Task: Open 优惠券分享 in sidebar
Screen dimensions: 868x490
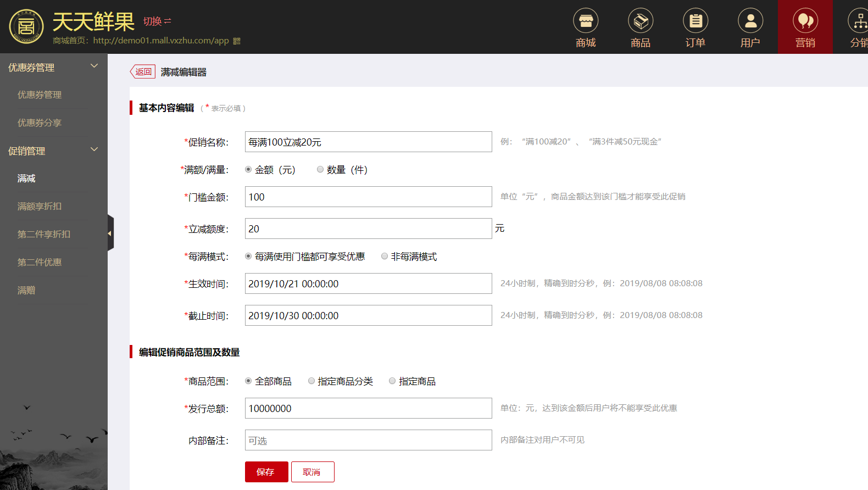Action: point(40,123)
